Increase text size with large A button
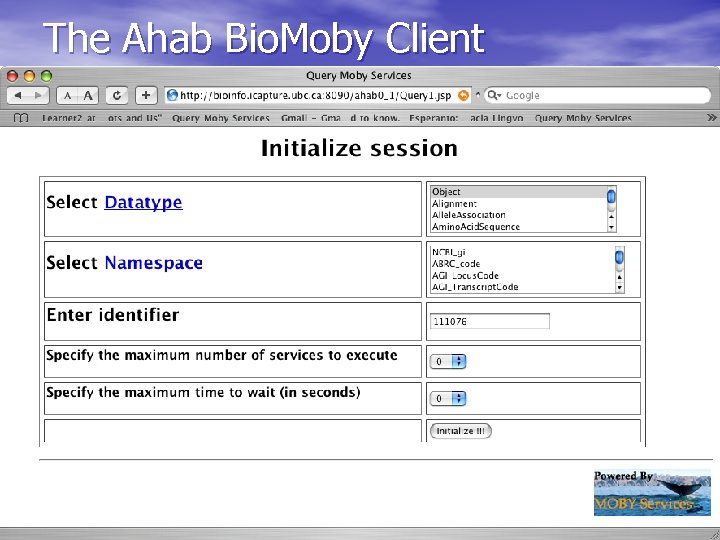720x540 pixels. 88,96
